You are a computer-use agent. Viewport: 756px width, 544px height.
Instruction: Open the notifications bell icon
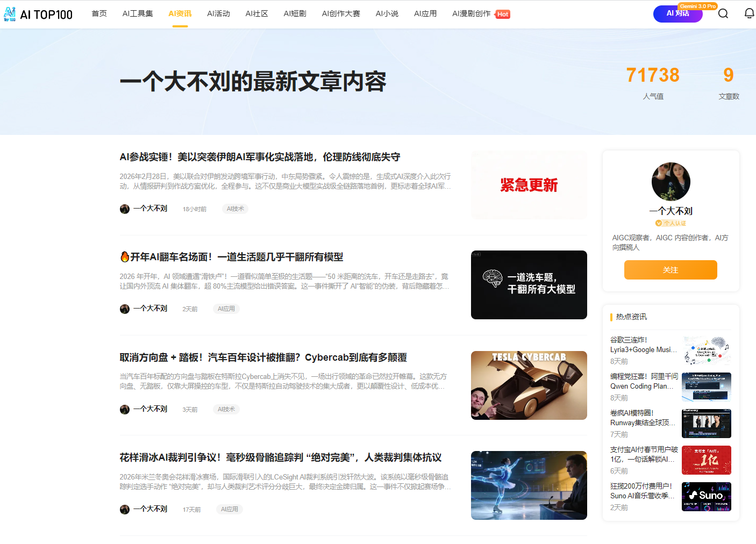(x=749, y=13)
